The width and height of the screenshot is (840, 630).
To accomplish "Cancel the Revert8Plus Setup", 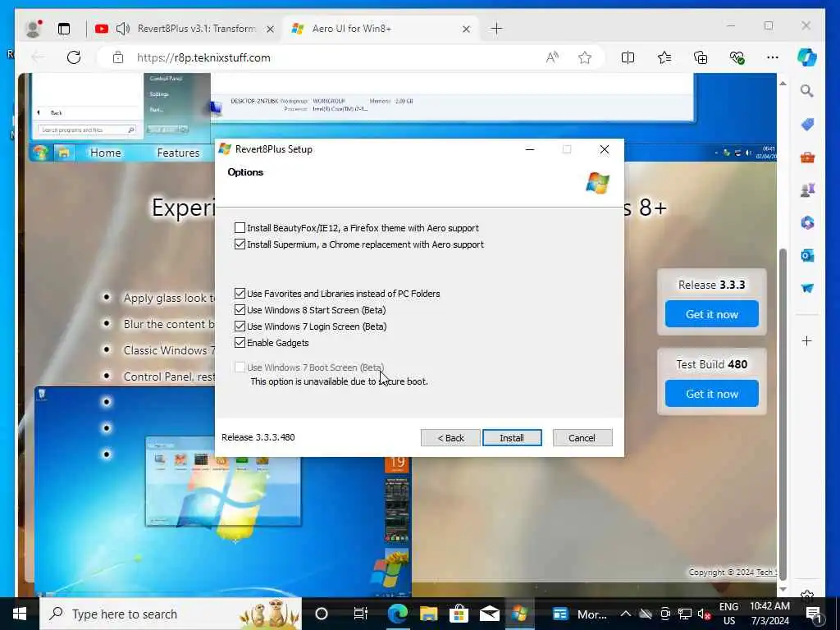I will click(582, 438).
